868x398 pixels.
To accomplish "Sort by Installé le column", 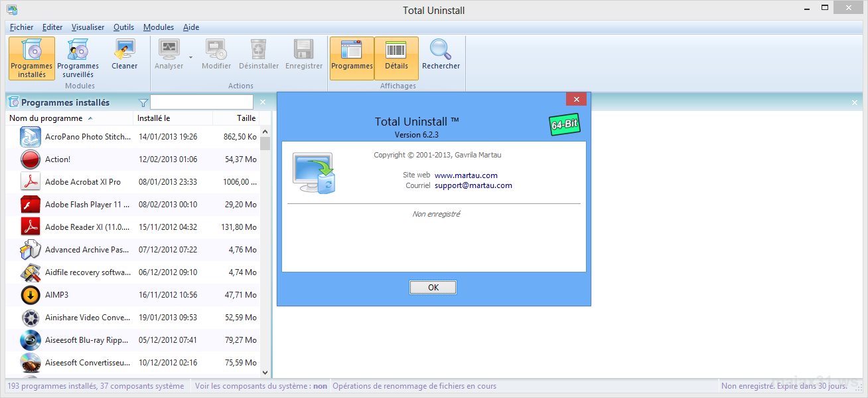I will pyautogui.click(x=173, y=118).
